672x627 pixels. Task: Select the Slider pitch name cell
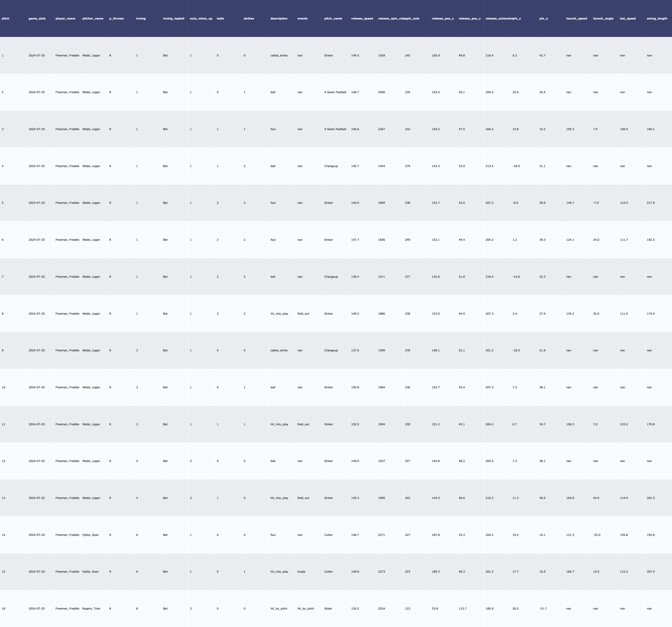click(x=328, y=608)
